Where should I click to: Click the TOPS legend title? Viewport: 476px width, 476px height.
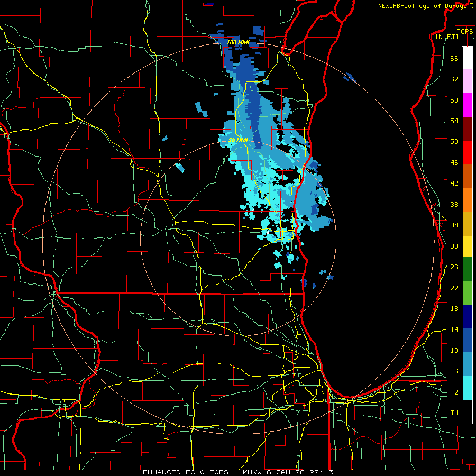click(x=465, y=32)
